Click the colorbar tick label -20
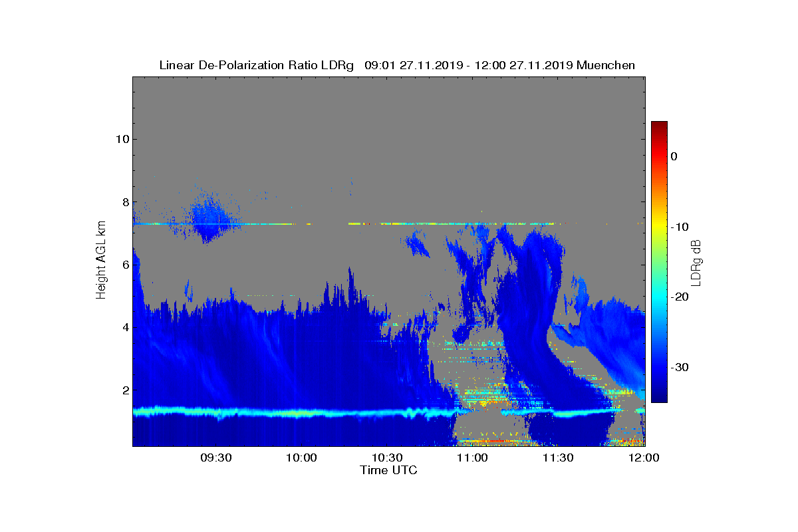 point(678,297)
